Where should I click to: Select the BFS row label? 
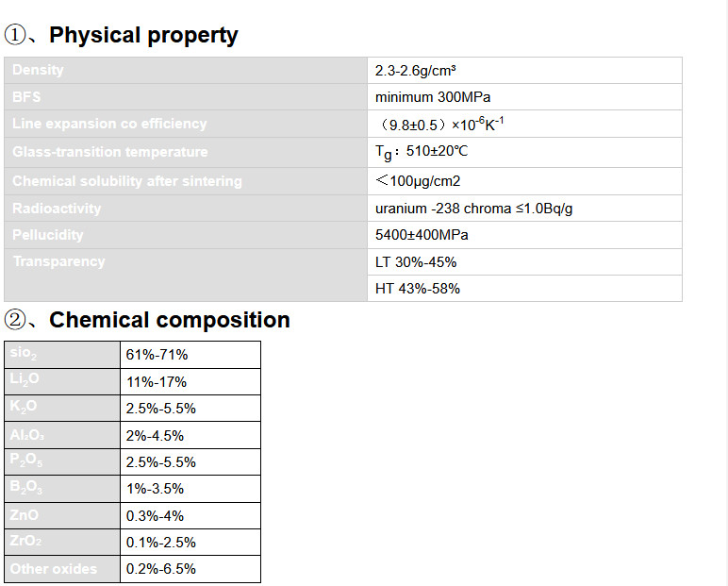pos(26,97)
